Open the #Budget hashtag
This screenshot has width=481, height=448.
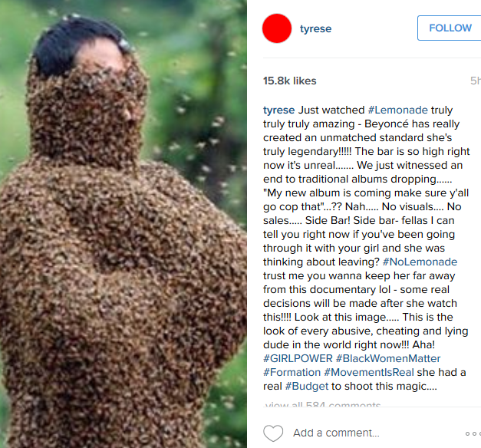(307, 386)
